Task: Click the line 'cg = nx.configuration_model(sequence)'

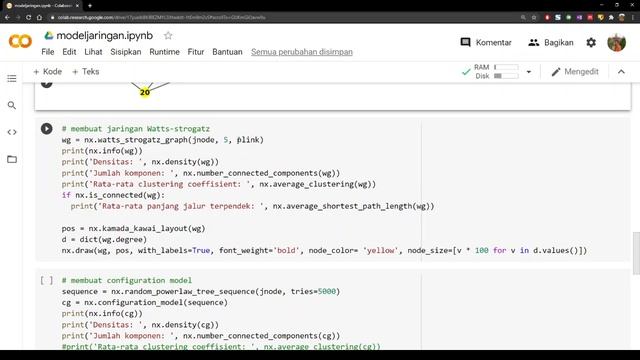Action: (144, 302)
